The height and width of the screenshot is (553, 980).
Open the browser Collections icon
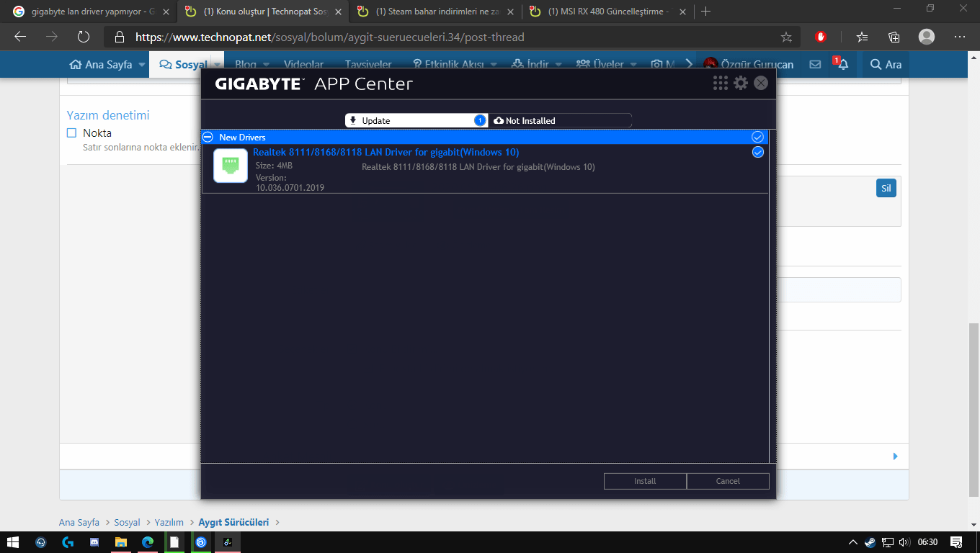click(894, 37)
